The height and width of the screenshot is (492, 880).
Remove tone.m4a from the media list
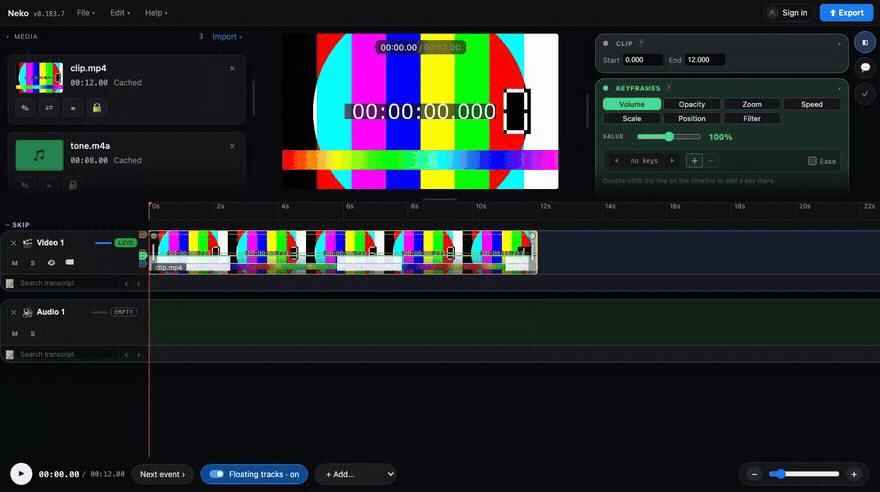(x=232, y=146)
